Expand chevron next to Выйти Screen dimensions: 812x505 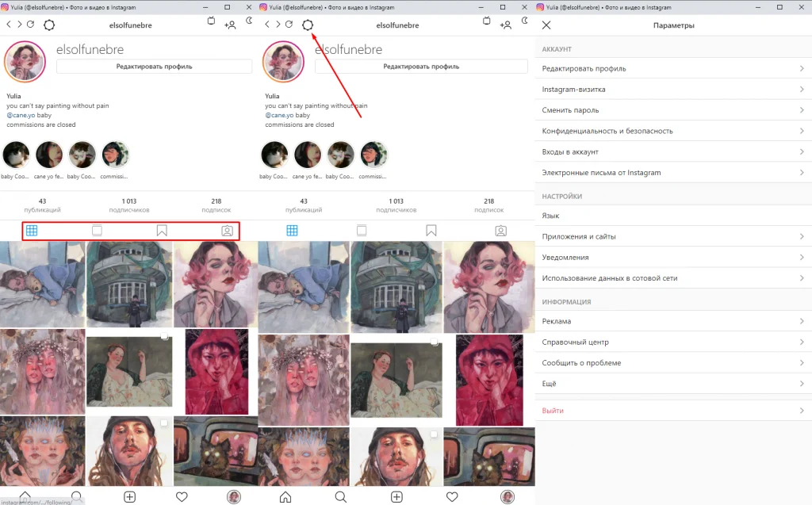802,410
